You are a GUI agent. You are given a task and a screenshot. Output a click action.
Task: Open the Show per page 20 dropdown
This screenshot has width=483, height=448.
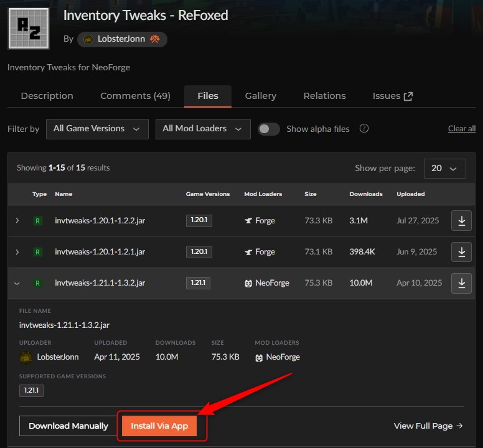(444, 169)
